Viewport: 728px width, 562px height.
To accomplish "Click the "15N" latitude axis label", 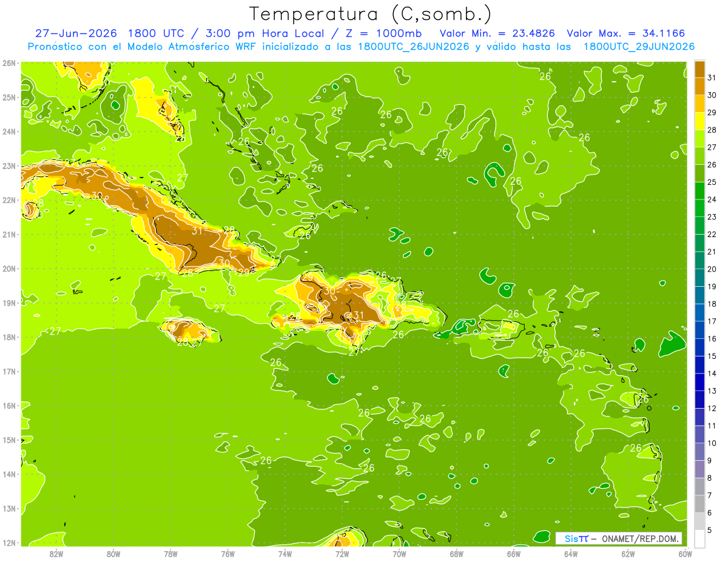I will pos(9,440).
